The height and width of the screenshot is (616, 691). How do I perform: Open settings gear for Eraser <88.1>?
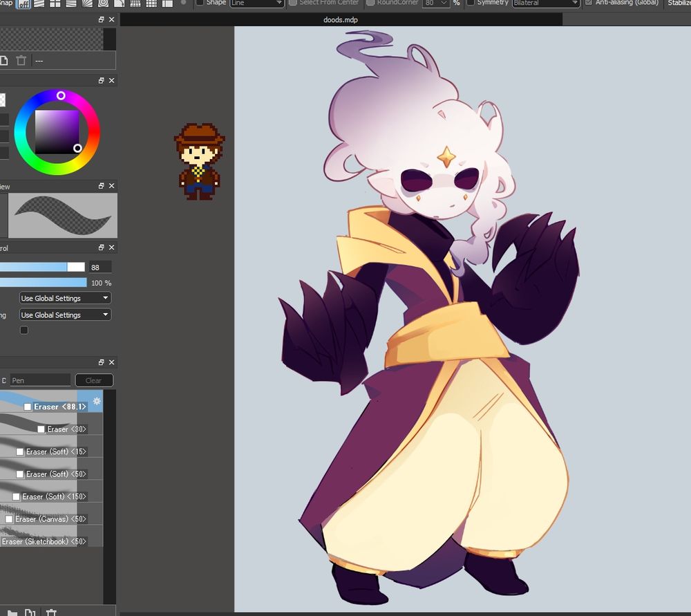pyautogui.click(x=97, y=401)
